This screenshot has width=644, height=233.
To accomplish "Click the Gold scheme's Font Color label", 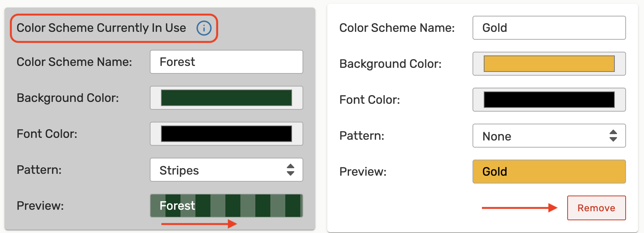I will pos(370,100).
